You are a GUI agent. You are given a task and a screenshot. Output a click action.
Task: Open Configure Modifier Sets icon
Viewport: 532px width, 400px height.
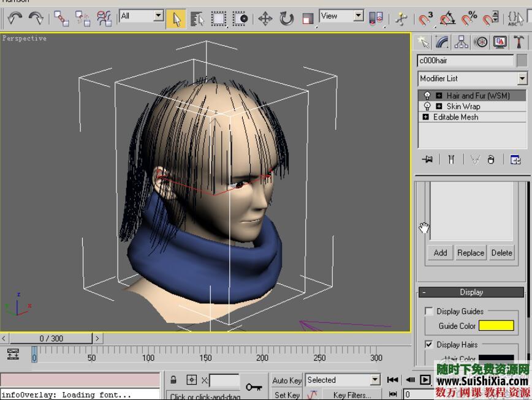point(515,159)
